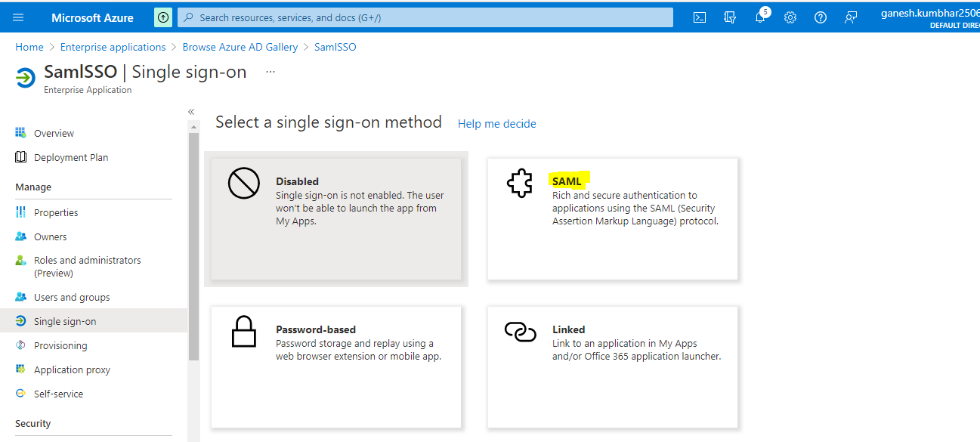Click the SamlSSO application logo icon
This screenshot has width=980, height=442.
pyautogui.click(x=25, y=78)
